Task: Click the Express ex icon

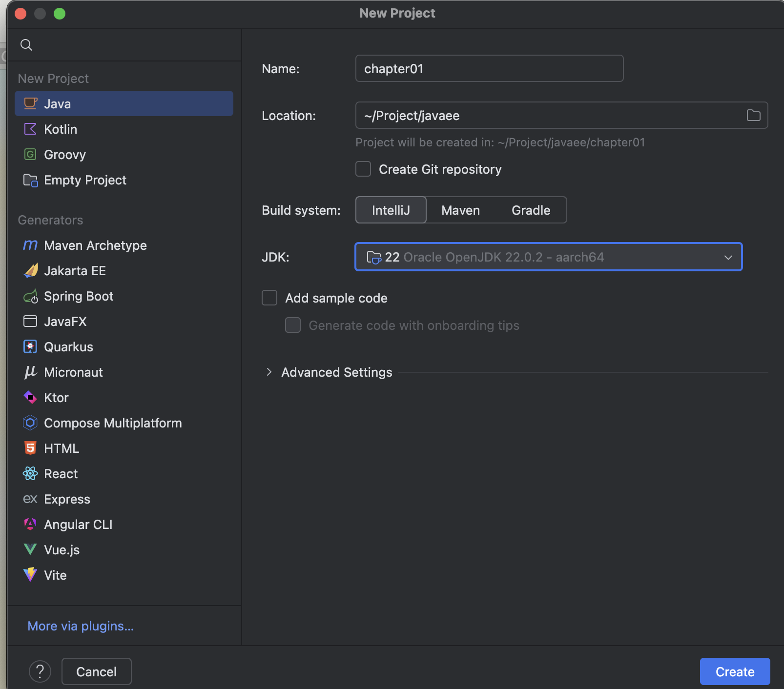Action: [30, 499]
